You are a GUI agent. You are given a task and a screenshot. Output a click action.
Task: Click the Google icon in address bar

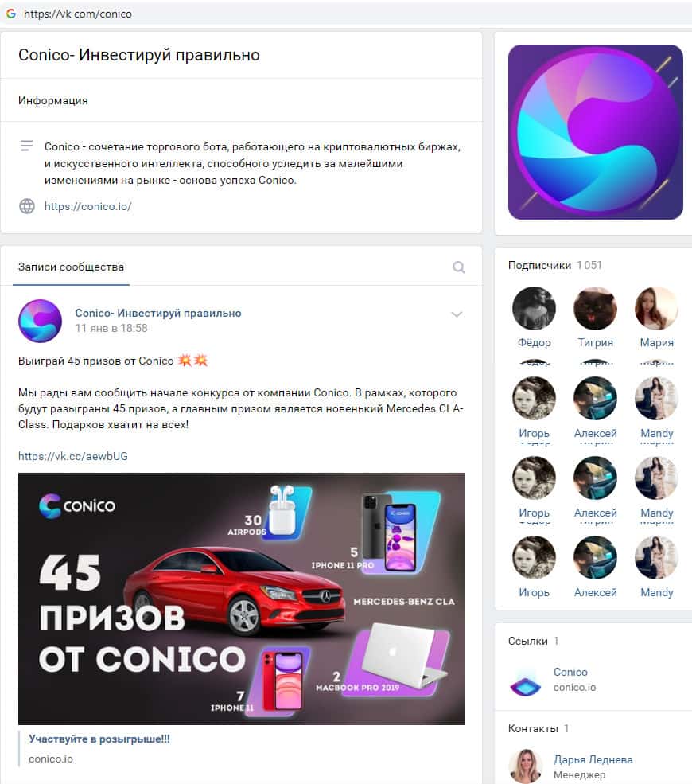coord(11,14)
